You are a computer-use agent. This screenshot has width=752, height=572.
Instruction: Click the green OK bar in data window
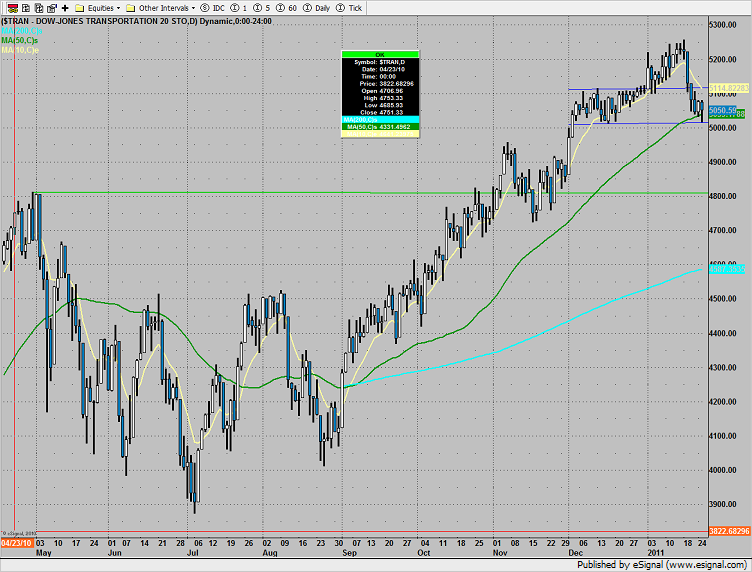point(380,55)
